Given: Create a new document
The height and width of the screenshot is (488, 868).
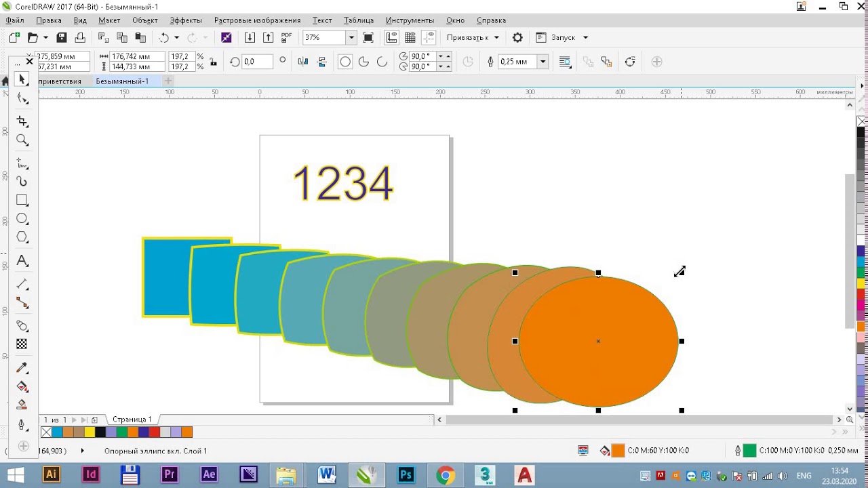Looking at the screenshot, I should 14,37.
